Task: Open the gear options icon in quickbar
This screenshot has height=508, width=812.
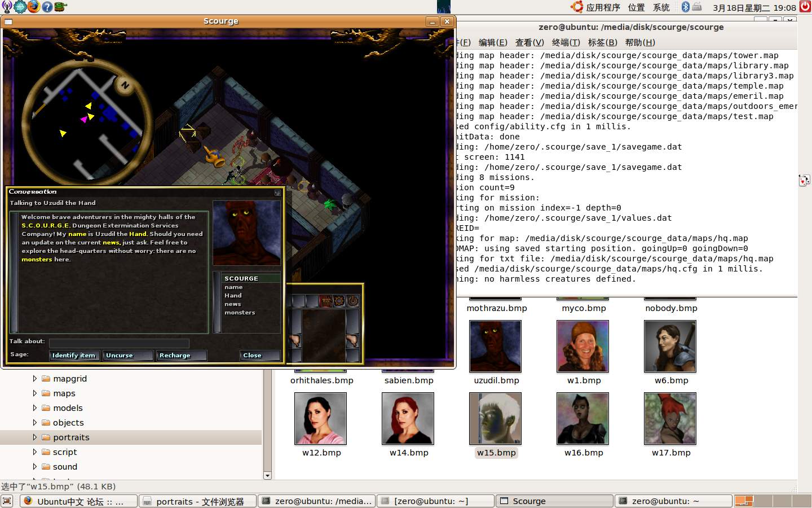Action: point(339,301)
